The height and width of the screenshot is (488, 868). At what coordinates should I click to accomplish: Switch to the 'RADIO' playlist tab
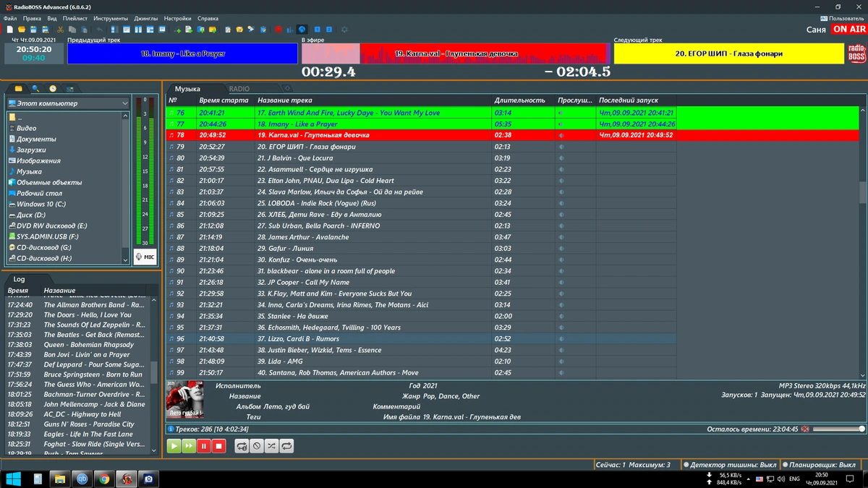(x=239, y=89)
